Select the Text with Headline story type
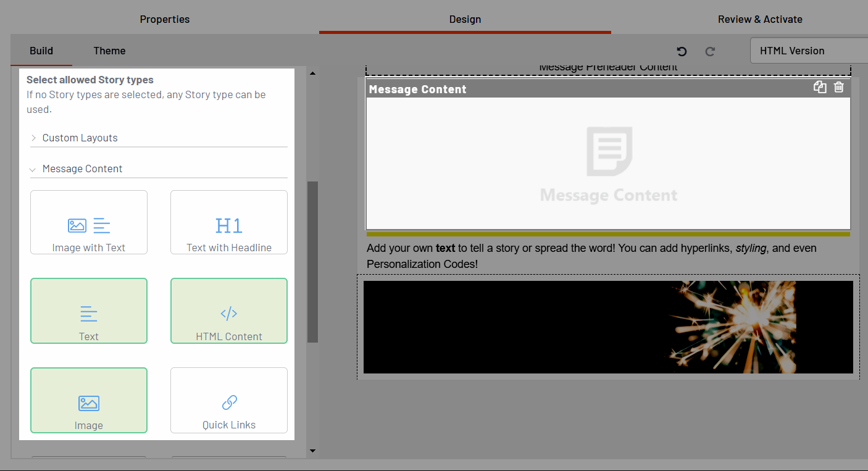868x471 pixels. [x=228, y=222]
